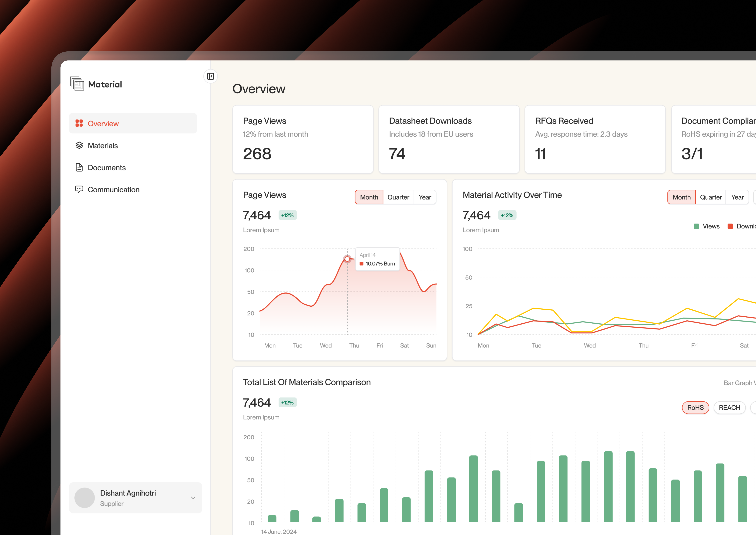The width and height of the screenshot is (756, 535).
Task: Enable the REACH compliance filter
Action: 730,407
